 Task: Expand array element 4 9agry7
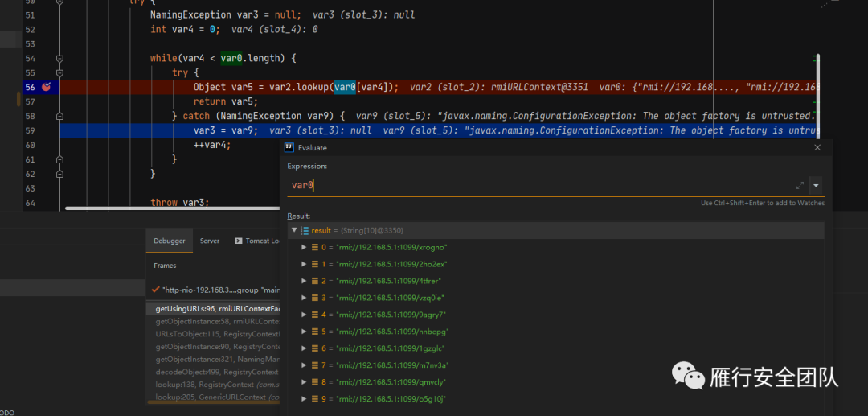pos(303,315)
